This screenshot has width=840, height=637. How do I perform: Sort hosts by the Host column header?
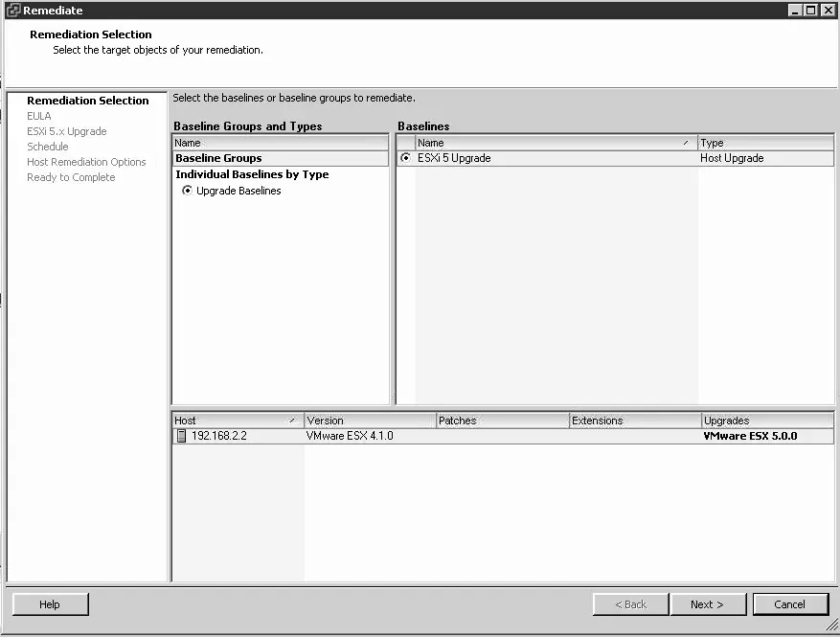pyautogui.click(x=238, y=421)
